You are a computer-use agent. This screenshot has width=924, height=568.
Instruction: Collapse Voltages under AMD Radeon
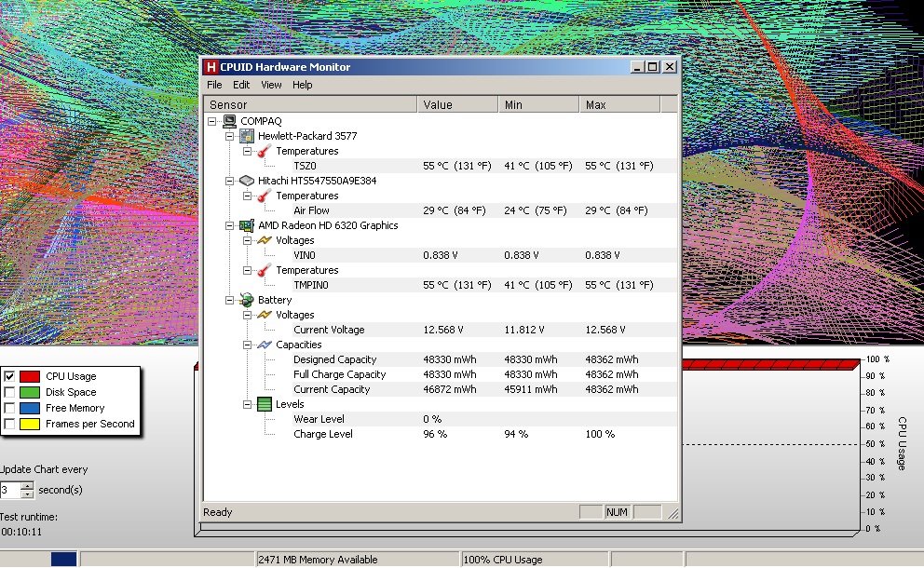(x=248, y=240)
